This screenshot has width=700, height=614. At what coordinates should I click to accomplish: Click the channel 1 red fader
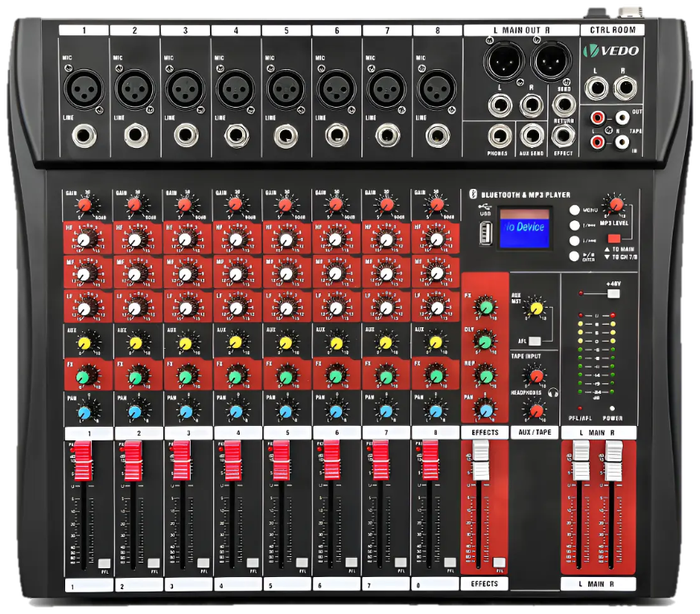(x=83, y=461)
